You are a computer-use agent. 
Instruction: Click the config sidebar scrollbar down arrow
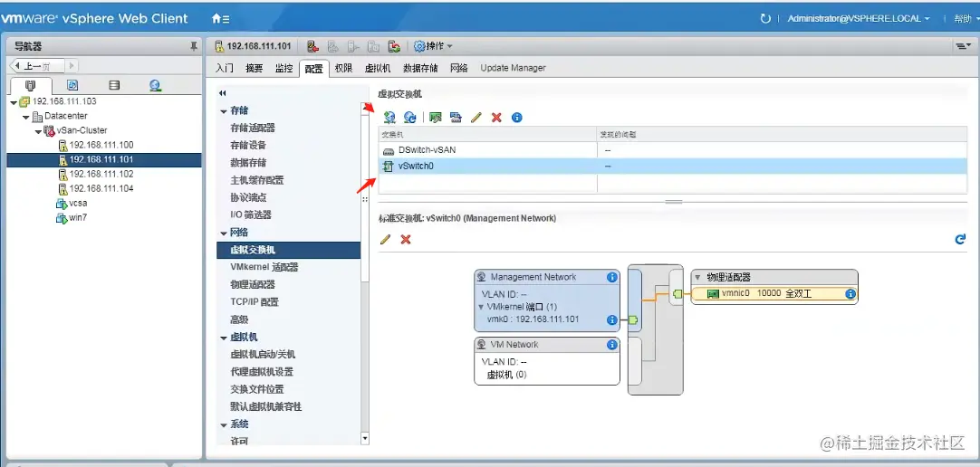coord(365,439)
